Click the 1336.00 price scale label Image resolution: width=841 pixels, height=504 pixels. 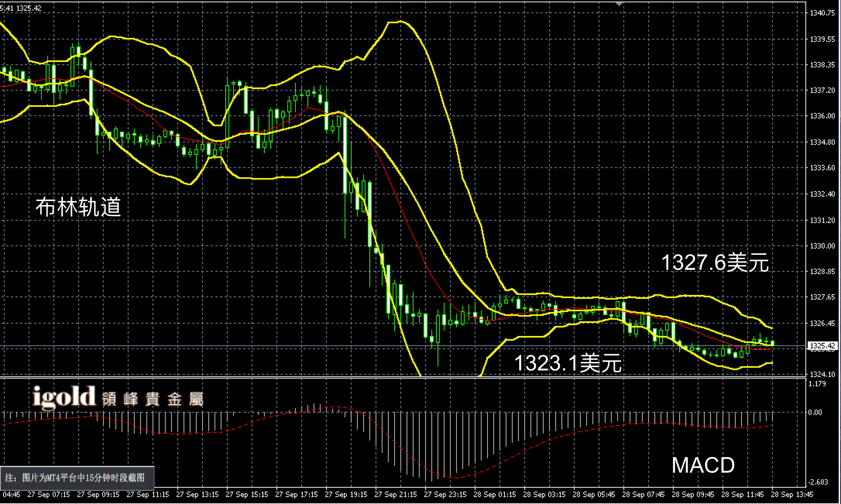(822, 116)
